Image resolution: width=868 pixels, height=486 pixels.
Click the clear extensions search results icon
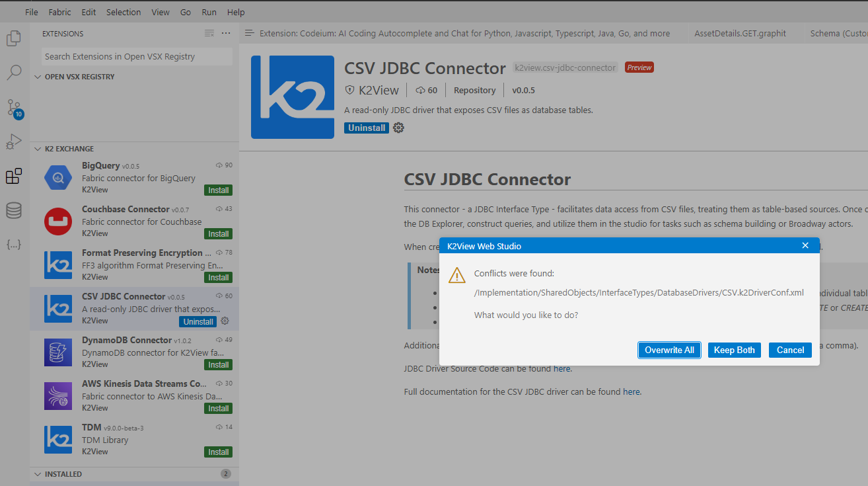tap(209, 33)
